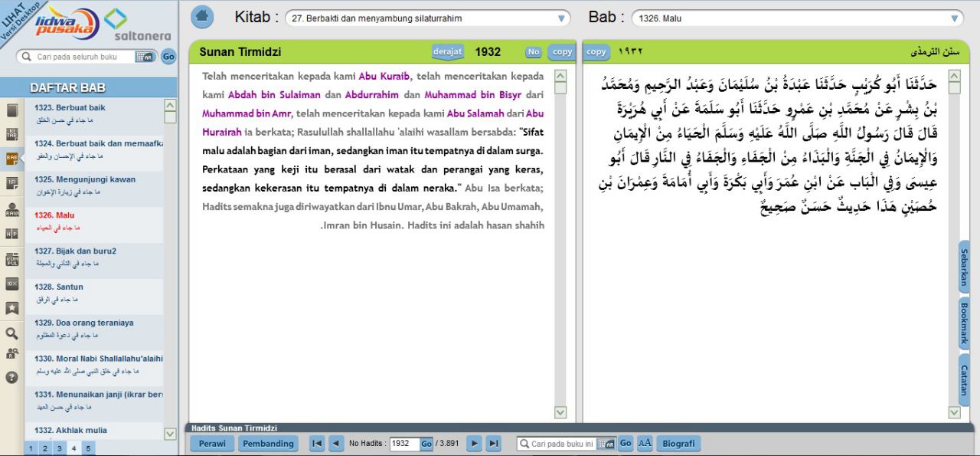980x456 pixels.
Task: Click the help question mark icon
Action: [x=11, y=377]
